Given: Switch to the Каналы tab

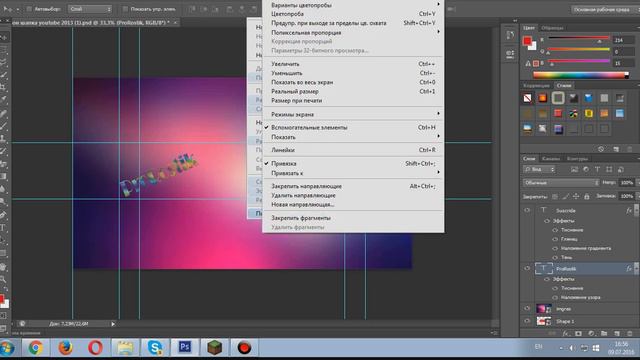Looking at the screenshot, I should 551,158.
